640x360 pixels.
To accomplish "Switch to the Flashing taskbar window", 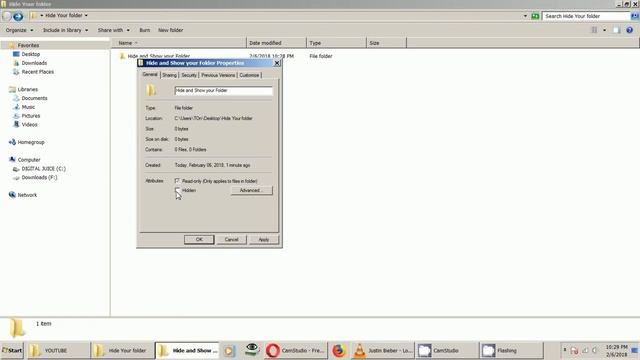I will point(512,351).
